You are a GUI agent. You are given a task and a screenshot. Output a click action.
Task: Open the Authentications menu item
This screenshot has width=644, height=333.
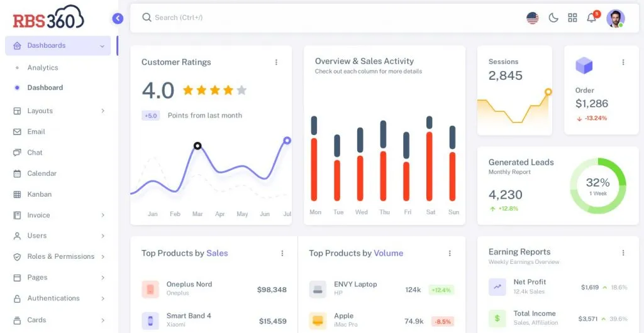[x=53, y=298]
